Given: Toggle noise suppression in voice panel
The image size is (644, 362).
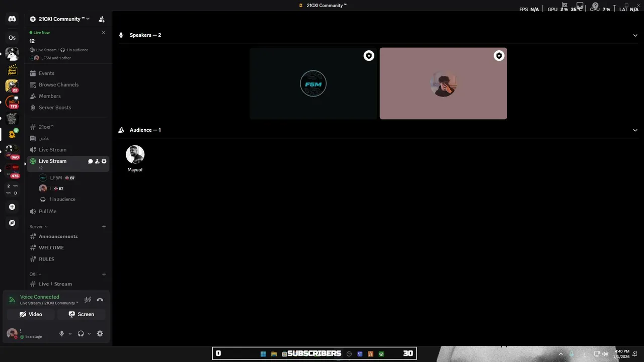Looking at the screenshot, I should coord(88,300).
